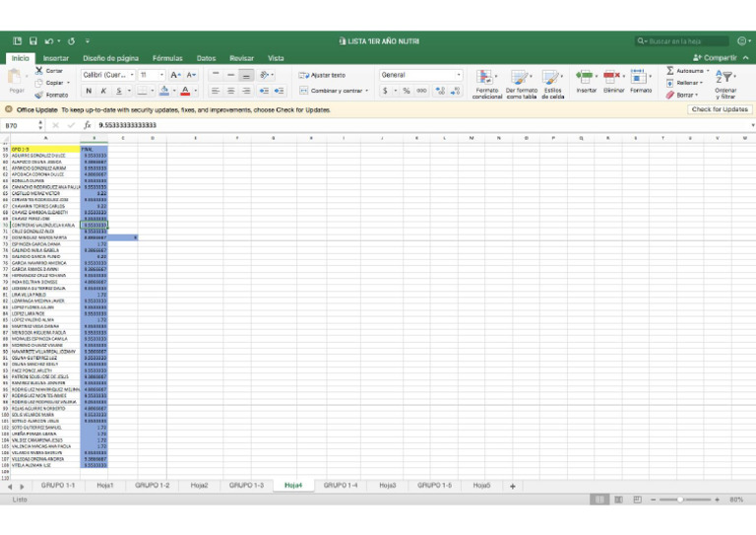Click the Ordenar y filtrar icon
This screenshot has width=756, height=535.
pyautogui.click(x=725, y=79)
